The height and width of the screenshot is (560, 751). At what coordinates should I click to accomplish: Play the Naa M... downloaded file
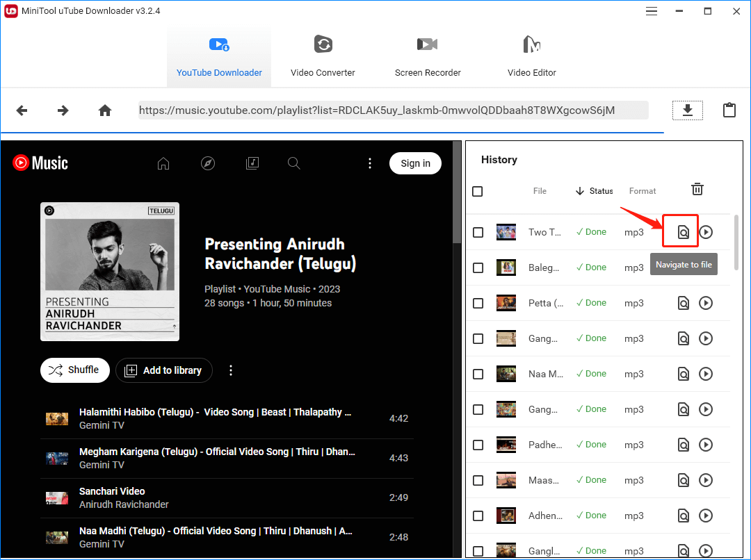tap(706, 374)
